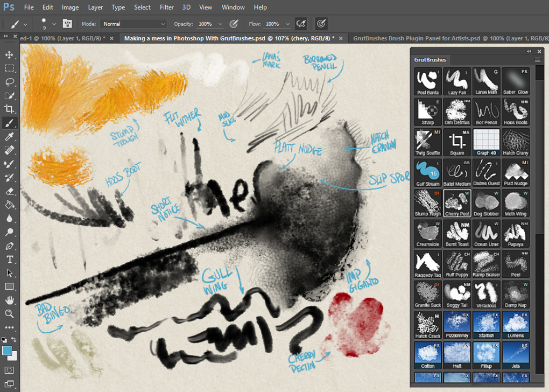Choose the Post Banta brush
This screenshot has width=549, height=392.
pos(427,82)
